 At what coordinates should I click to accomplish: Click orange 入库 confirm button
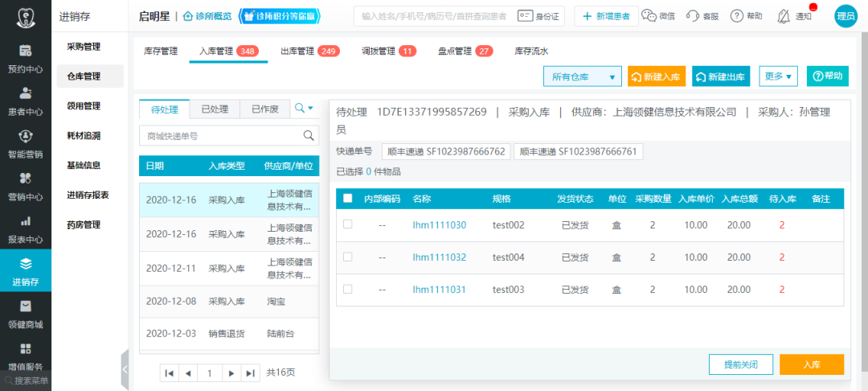[812, 364]
